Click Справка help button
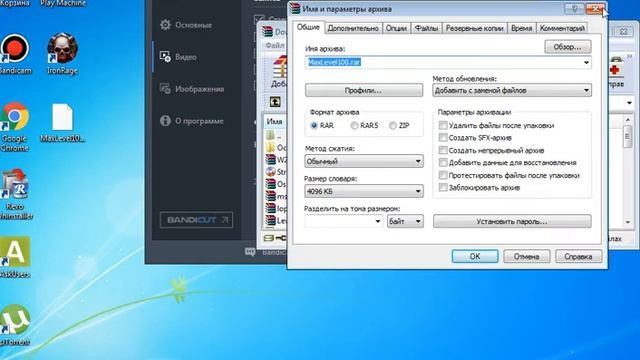The image size is (640, 360). pyautogui.click(x=578, y=256)
